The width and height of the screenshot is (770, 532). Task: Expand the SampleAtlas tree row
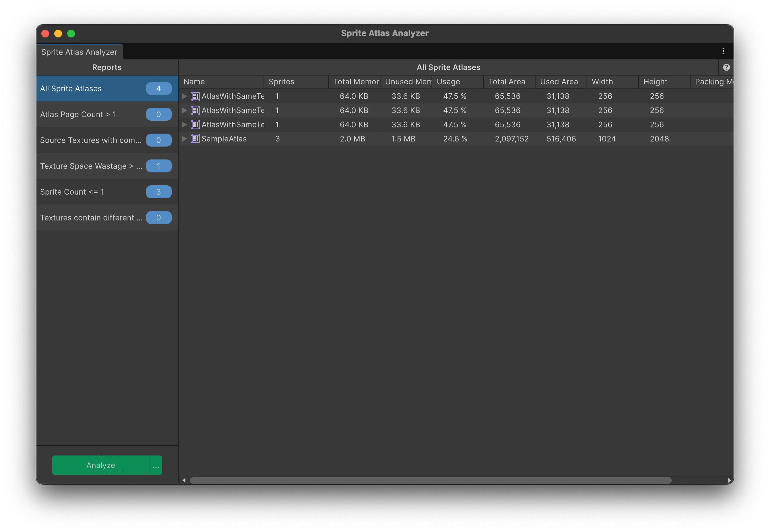184,139
